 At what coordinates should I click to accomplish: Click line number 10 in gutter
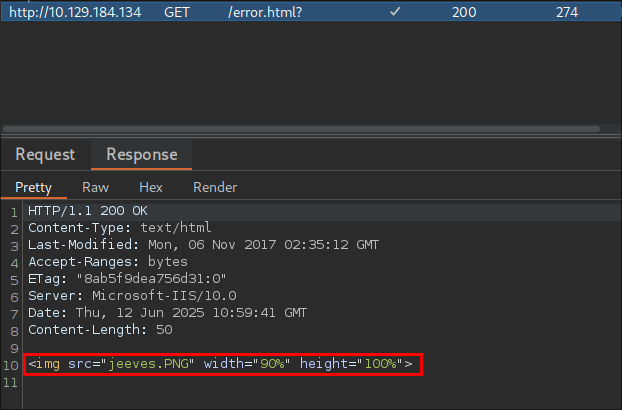pyautogui.click(x=11, y=365)
